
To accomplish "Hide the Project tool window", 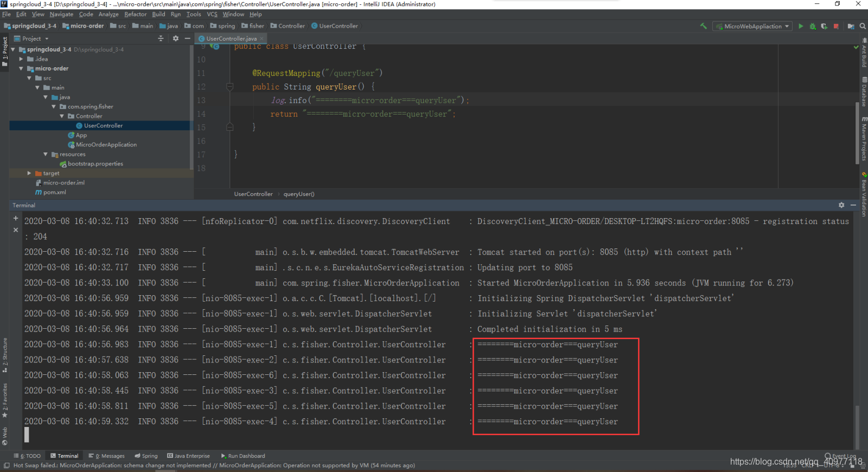I will click(187, 39).
